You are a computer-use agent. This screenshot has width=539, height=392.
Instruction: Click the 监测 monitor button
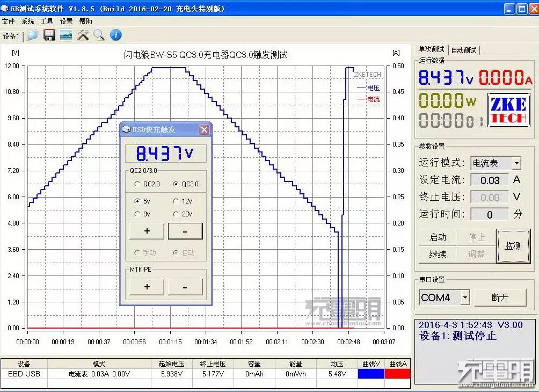point(513,246)
